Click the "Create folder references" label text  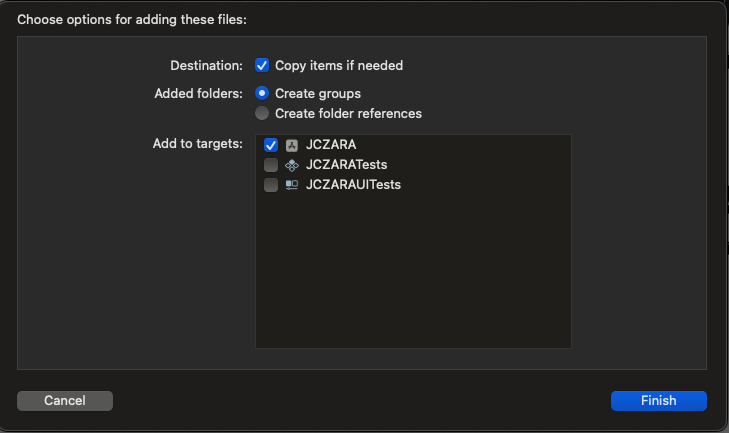click(x=348, y=113)
